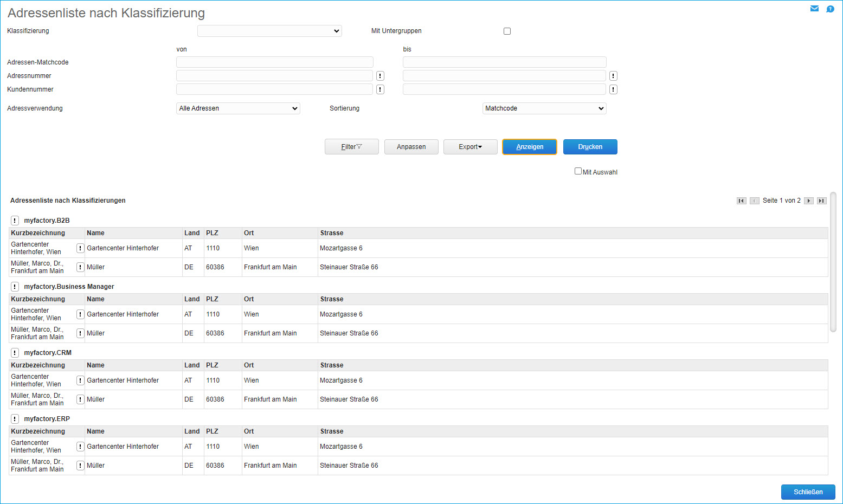Open the Export dropdown button

pos(471,147)
